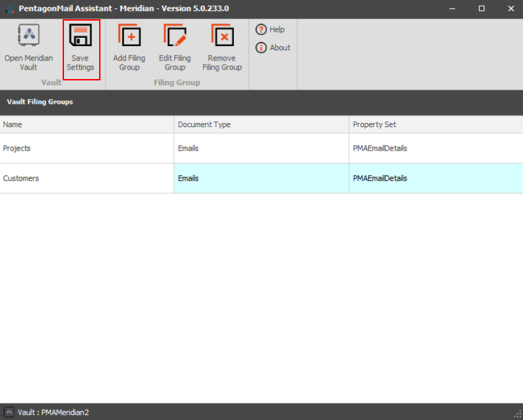Viewport: 523px width, 420px height.
Task: Maximize the PentagonMail Assistant window
Action: pyautogui.click(x=482, y=9)
